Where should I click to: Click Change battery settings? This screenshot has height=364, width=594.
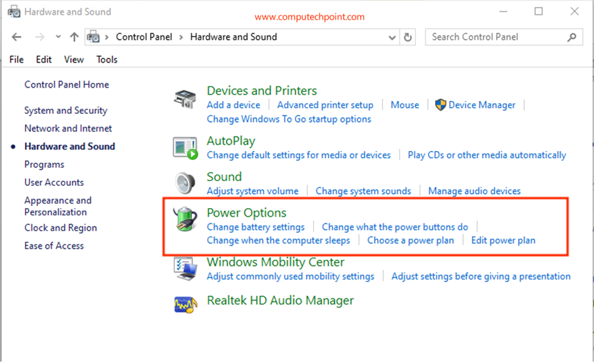point(255,227)
